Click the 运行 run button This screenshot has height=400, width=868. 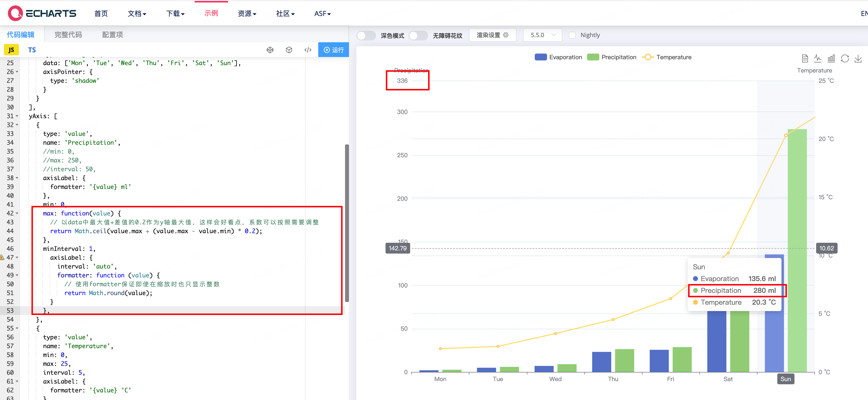[x=333, y=50]
